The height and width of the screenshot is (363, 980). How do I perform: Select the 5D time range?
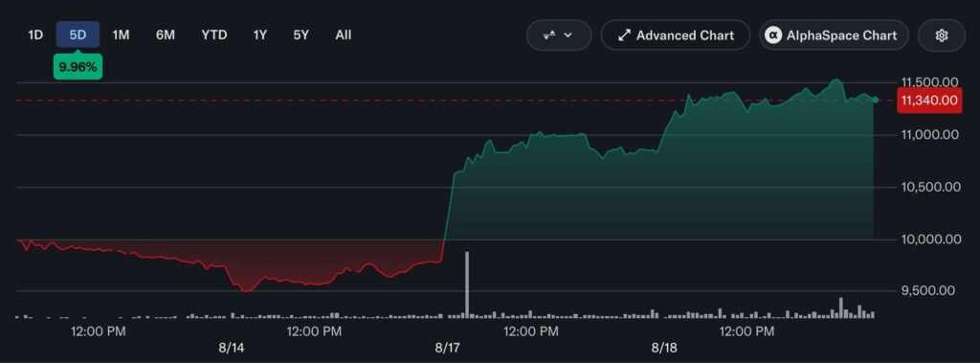[78, 35]
